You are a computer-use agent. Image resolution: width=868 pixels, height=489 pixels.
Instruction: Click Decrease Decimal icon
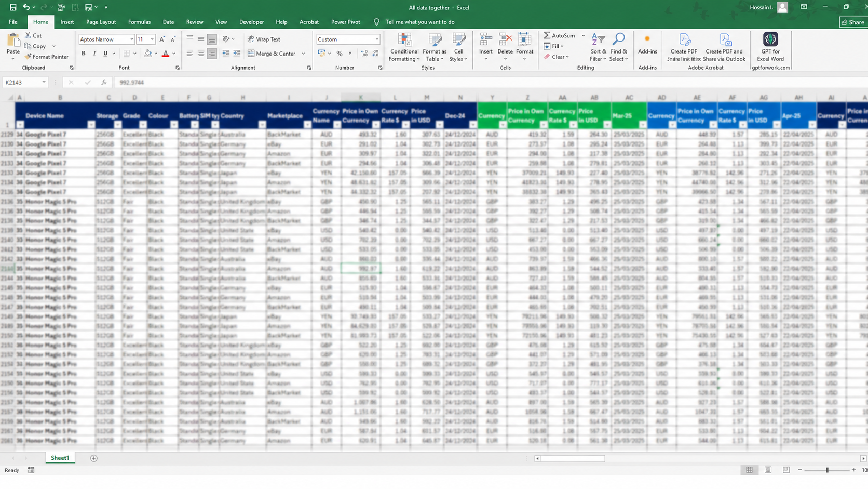(376, 54)
